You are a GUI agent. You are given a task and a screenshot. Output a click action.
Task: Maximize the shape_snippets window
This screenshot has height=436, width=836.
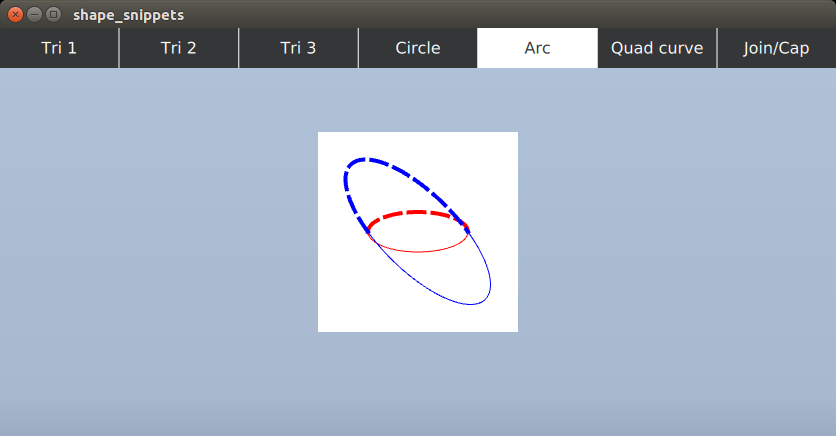click(53, 15)
